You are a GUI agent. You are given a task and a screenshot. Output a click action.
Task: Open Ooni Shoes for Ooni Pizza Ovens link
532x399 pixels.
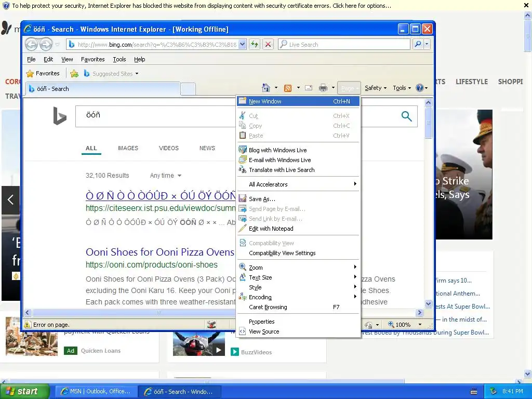point(160,252)
